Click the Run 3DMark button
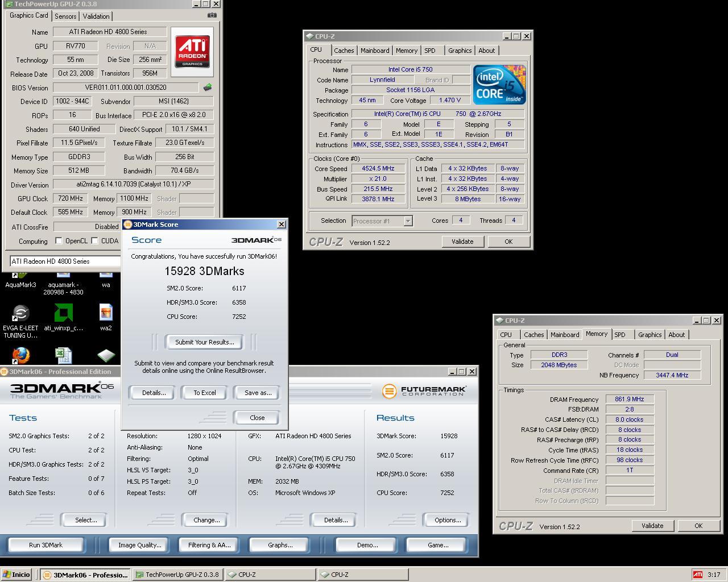728x582 pixels. [46, 545]
